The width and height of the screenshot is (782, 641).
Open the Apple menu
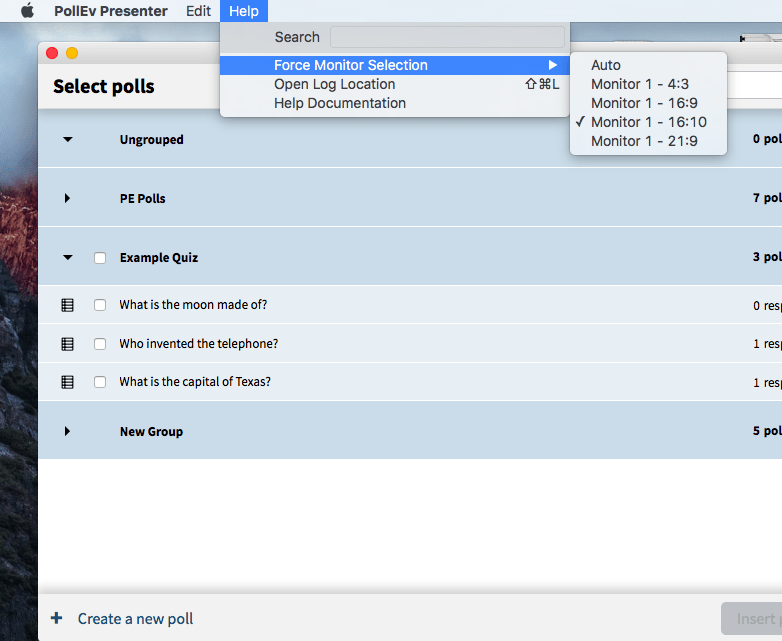[x=27, y=10]
